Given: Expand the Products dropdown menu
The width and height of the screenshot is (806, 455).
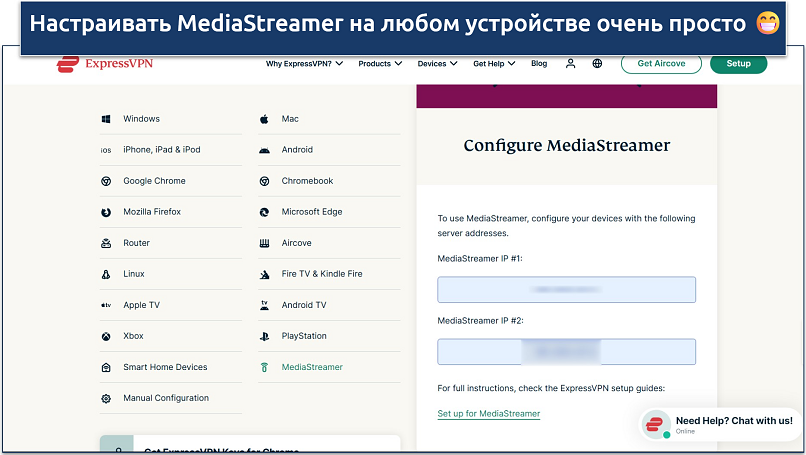Looking at the screenshot, I should (380, 64).
